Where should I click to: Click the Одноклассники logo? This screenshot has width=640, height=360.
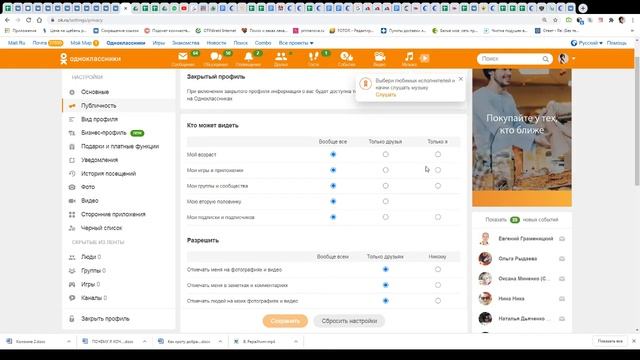pos(90,59)
